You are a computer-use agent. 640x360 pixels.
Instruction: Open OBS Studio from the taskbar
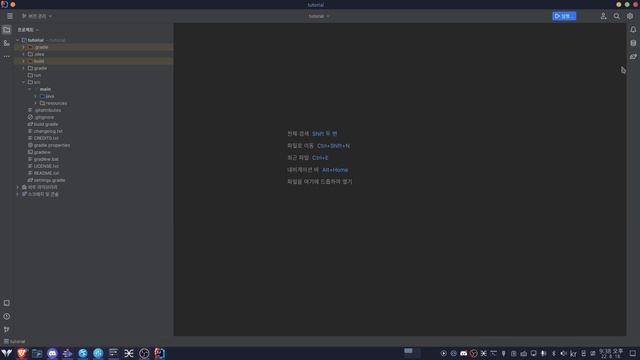pyautogui.click(x=144, y=353)
